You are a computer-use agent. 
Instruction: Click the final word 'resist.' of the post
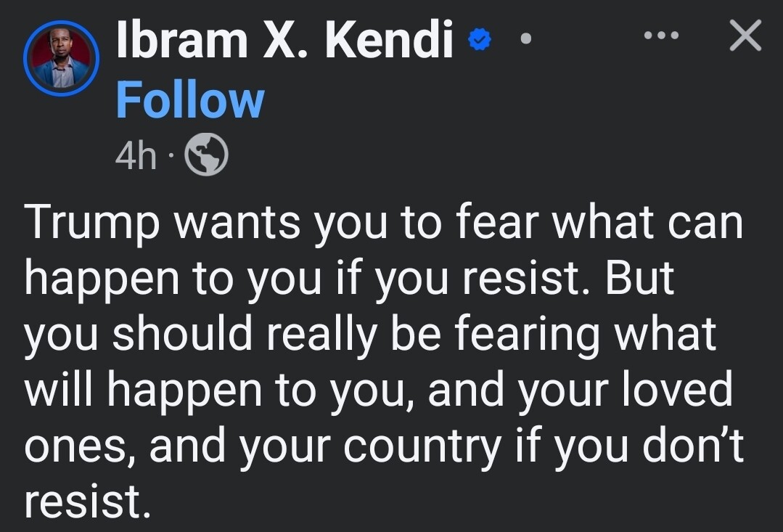pos(87,502)
